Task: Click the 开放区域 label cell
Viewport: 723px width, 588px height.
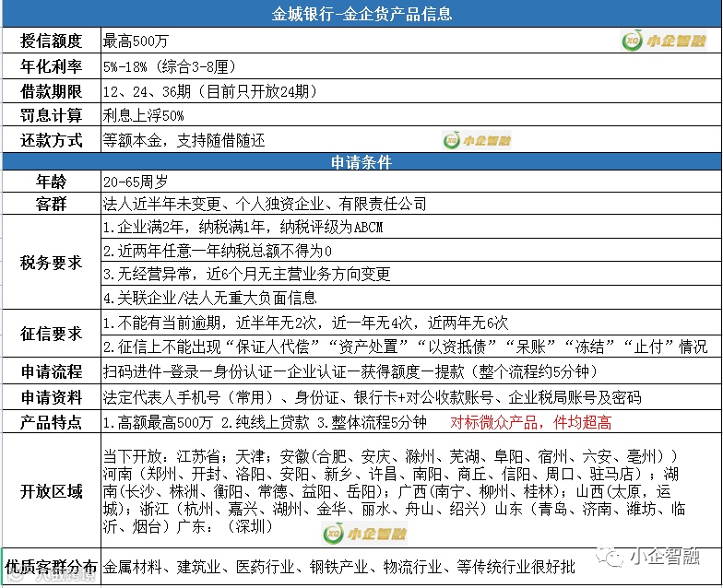Action: (52, 490)
